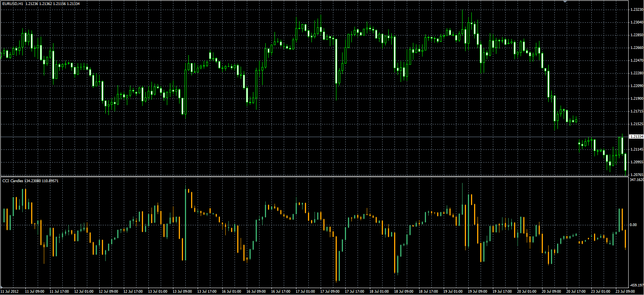Click the 1.22660 price axis label
This screenshot has height=295, width=644.
pos(637,48)
